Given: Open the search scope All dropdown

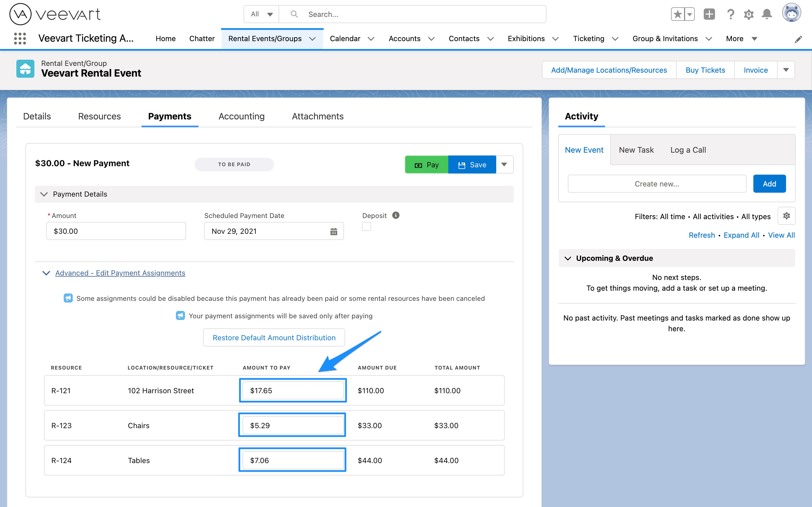Looking at the screenshot, I should click(261, 14).
